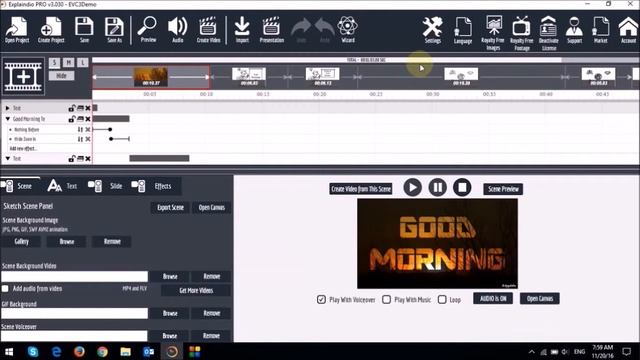Open File Explorer from the taskbar

(x=125, y=351)
